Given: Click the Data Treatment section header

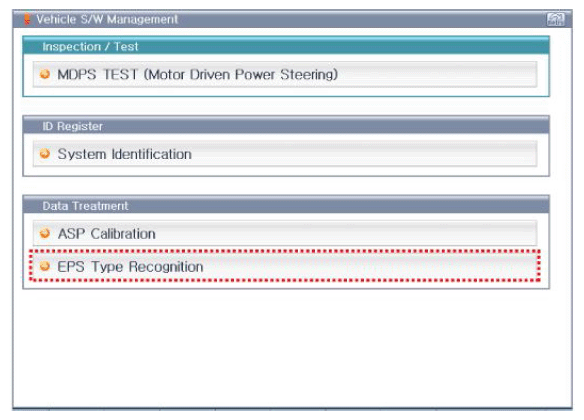Looking at the screenshot, I should 286,205.
